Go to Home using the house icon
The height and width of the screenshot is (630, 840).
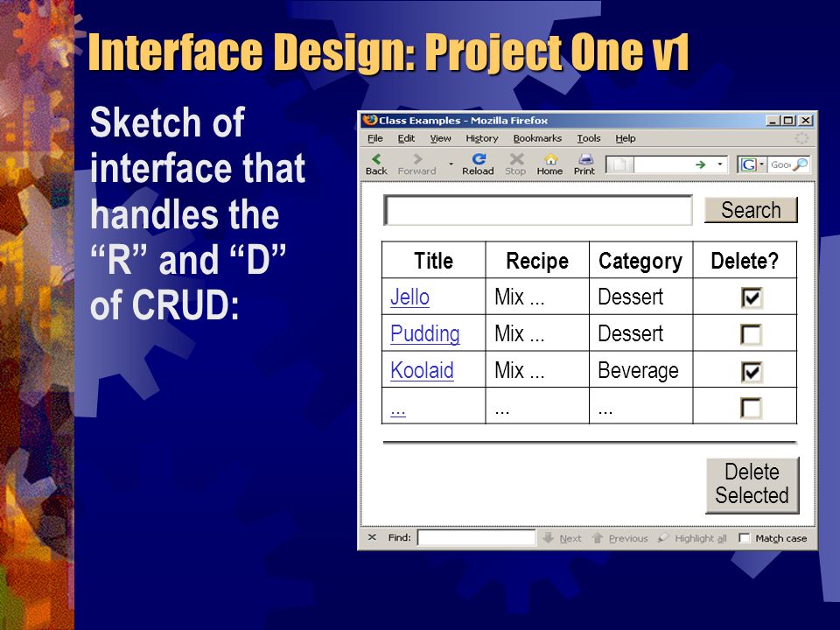(549, 164)
